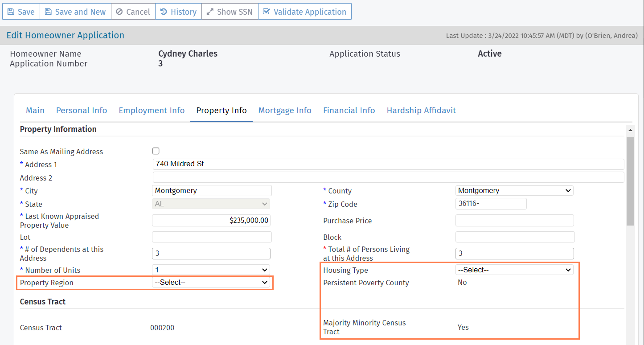Click the scroll up arrow of form panel
Viewport: 644px width, 345px height.
click(x=630, y=131)
